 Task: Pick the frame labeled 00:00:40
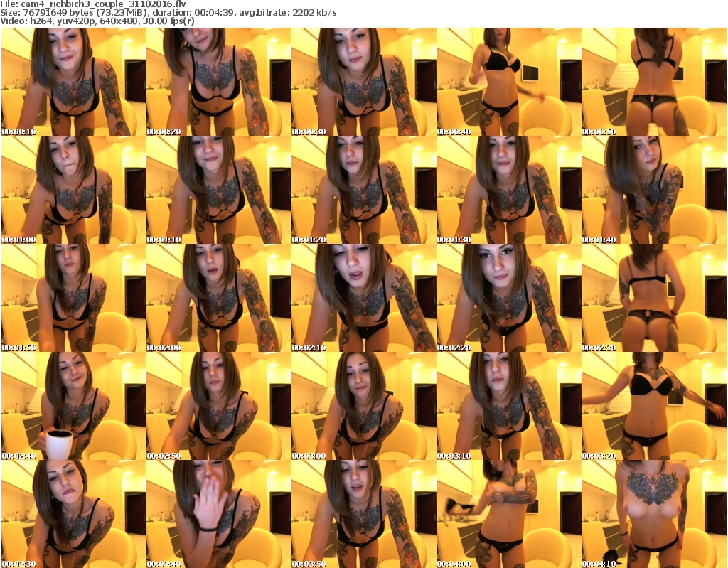click(x=509, y=82)
